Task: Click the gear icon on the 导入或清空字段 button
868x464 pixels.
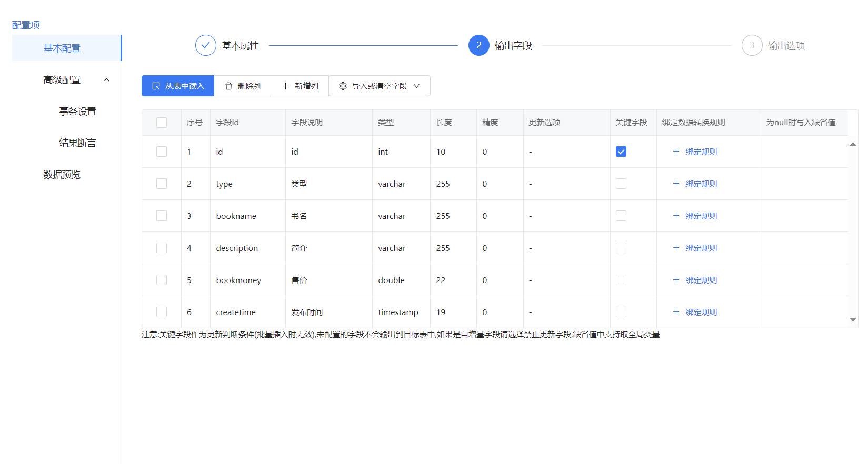Action: coord(343,86)
